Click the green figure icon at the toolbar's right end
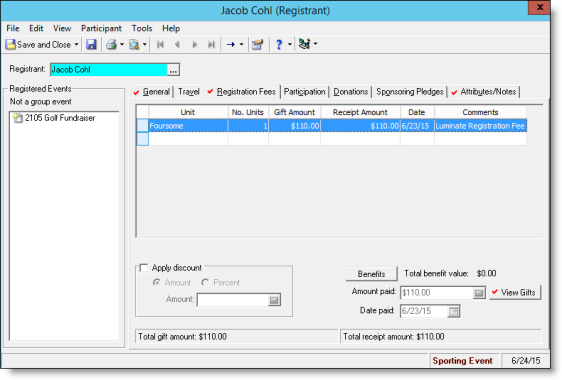 (304, 44)
